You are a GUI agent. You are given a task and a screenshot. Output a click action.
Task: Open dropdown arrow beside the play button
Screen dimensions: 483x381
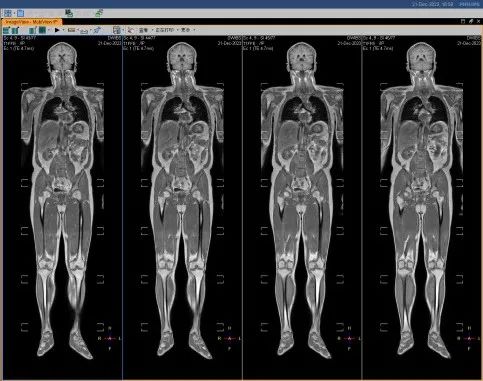[x=63, y=30]
